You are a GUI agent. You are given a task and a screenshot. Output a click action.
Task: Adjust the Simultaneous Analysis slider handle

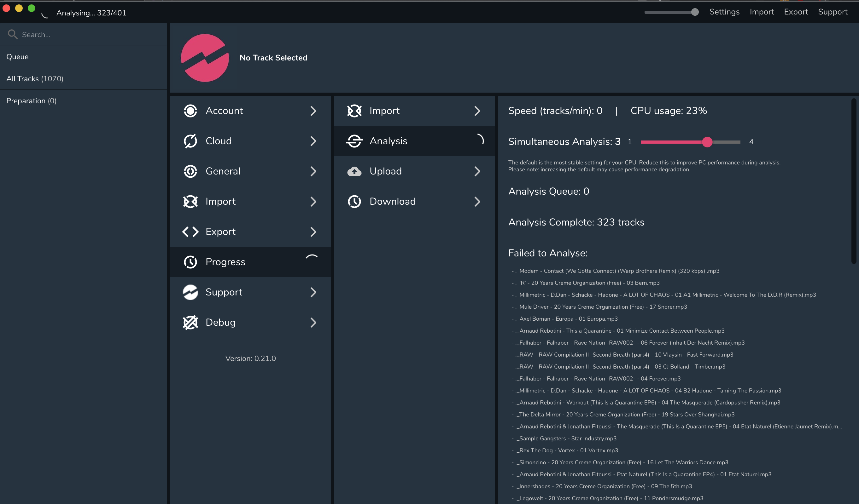click(707, 142)
